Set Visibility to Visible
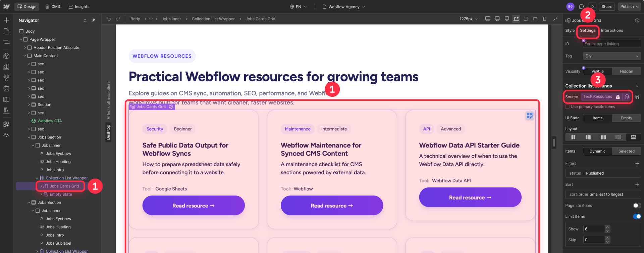The height and width of the screenshot is (253, 644). [x=597, y=71]
